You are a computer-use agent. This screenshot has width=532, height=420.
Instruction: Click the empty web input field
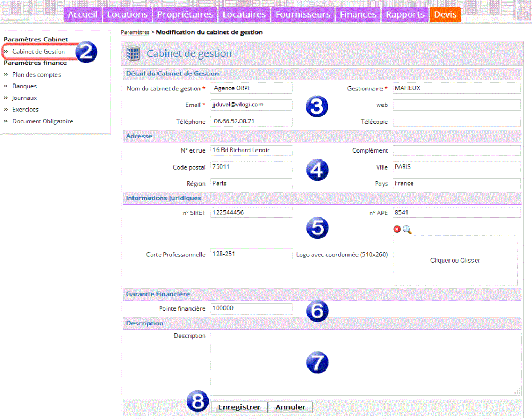tap(456, 105)
